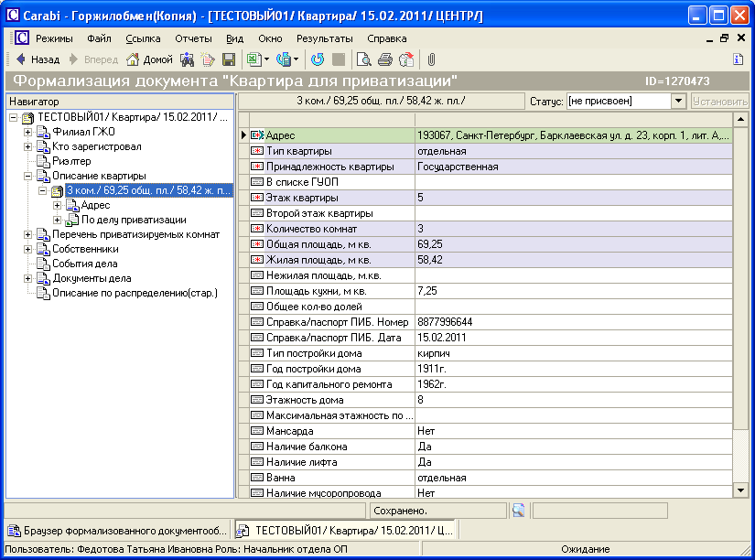Click the Excel export toolbar icon
The height and width of the screenshot is (560, 755).
tap(254, 59)
